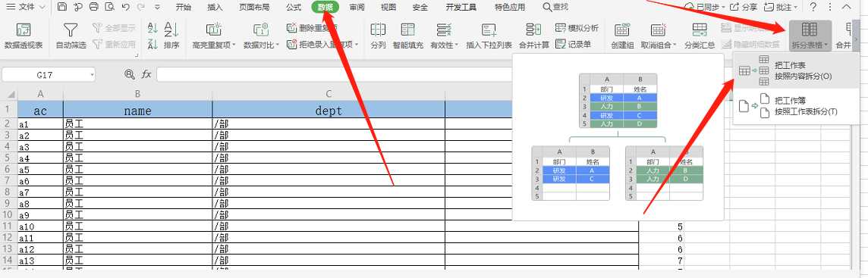The image size is (868, 278).
Task: Switch to the 特色应用 tab
Action: (510, 7)
